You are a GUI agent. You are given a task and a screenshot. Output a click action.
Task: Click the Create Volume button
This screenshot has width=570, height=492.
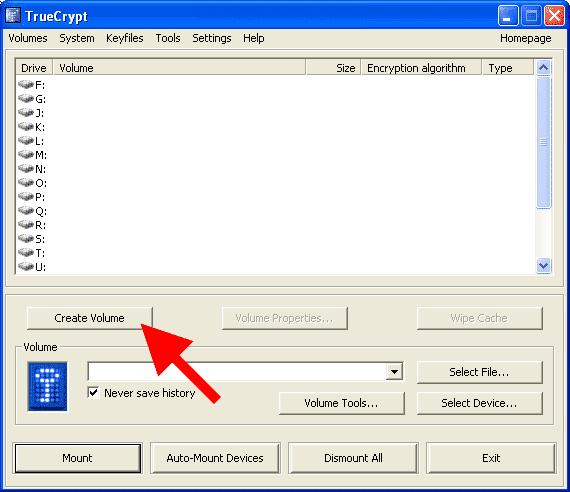pos(90,318)
